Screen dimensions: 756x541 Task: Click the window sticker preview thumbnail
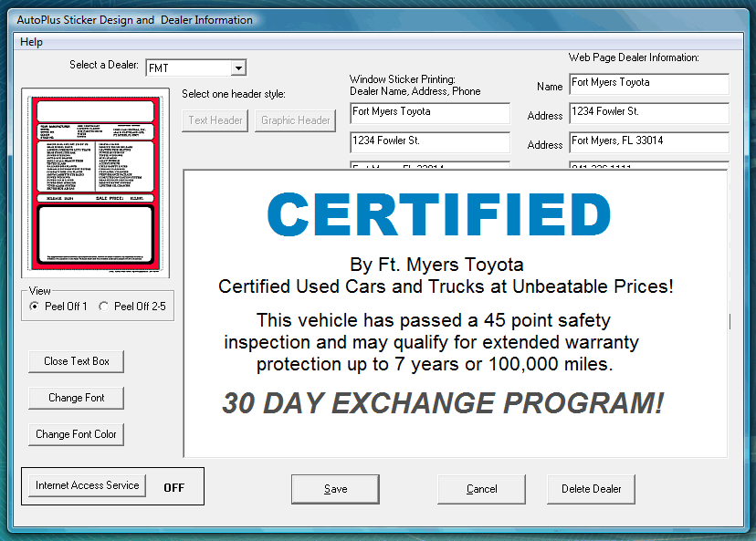click(96, 183)
